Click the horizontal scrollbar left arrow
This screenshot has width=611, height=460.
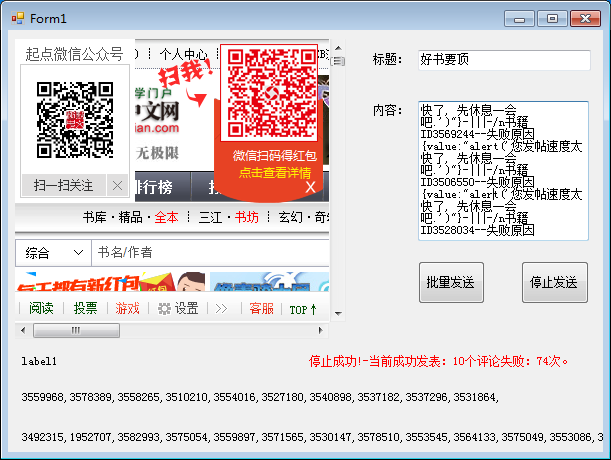tap(23, 331)
